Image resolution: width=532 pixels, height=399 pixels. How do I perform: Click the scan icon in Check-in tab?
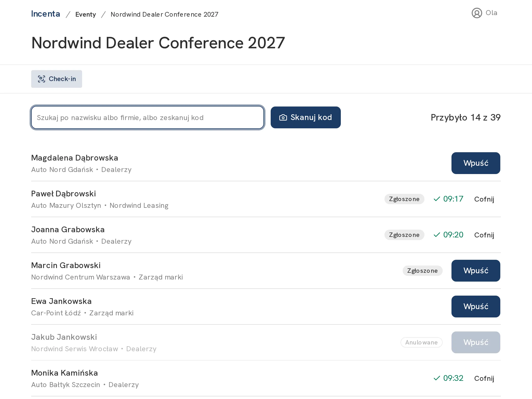click(x=42, y=79)
